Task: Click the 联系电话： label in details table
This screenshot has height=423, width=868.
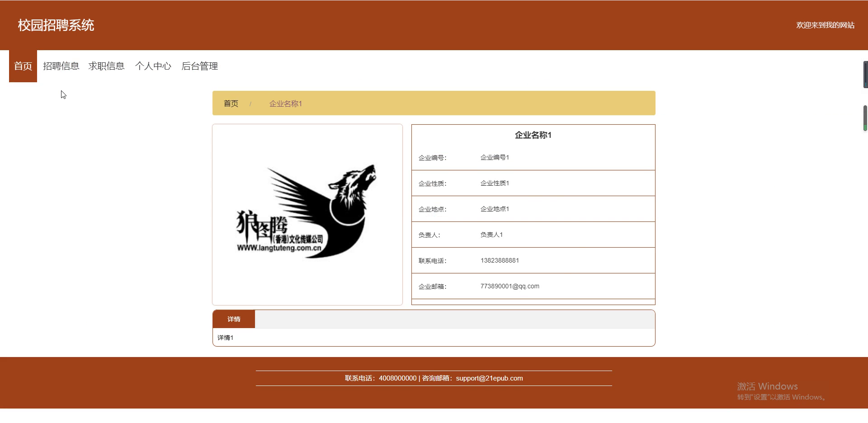Action: pos(433,261)
